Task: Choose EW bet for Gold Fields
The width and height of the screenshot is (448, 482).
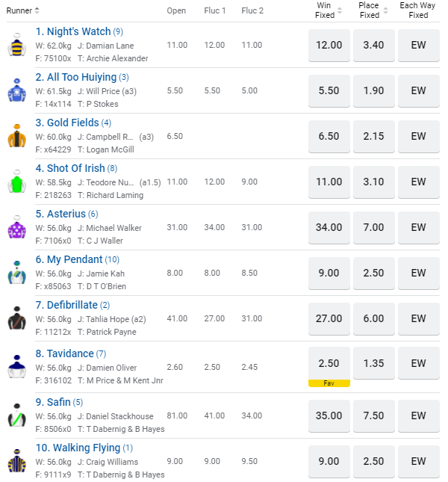Action: click(x=418, y=136)
